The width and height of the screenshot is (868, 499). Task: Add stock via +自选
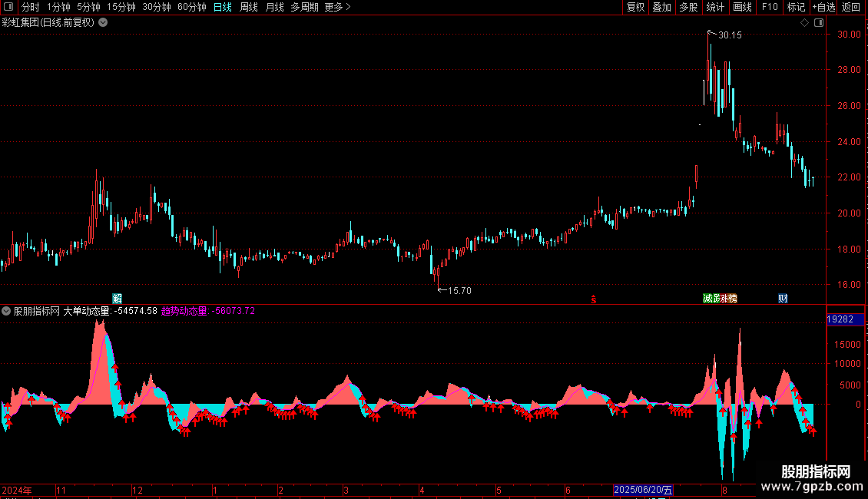[x=823, y=7]
